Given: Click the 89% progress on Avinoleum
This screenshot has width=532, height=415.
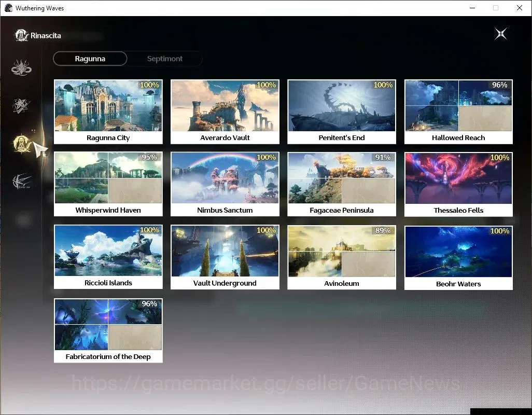Looking at the screenshot, I should point(383,230).
